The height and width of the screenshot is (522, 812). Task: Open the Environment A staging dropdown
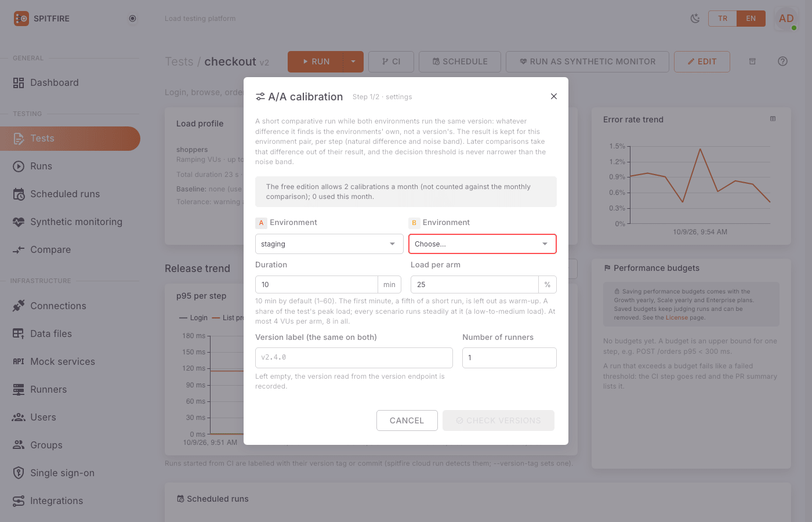329,244
